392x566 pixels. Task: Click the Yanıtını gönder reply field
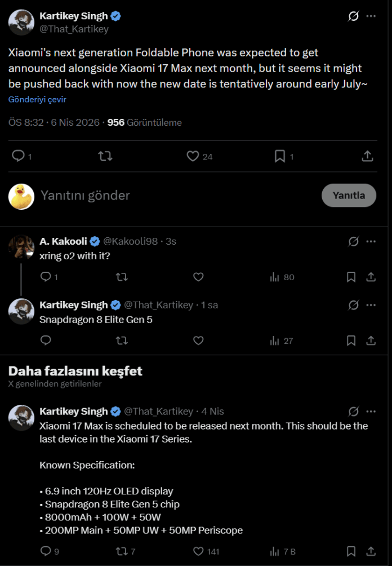coord(169,196)
